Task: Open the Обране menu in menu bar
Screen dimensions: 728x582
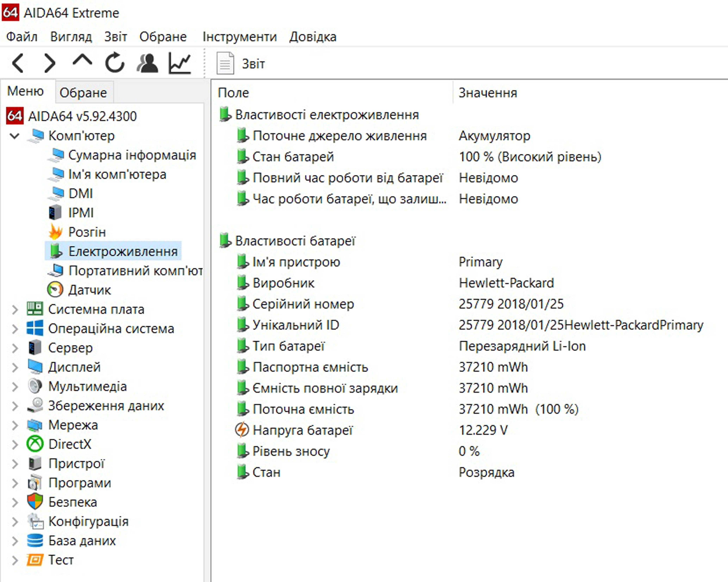Action: pos(163,36)
